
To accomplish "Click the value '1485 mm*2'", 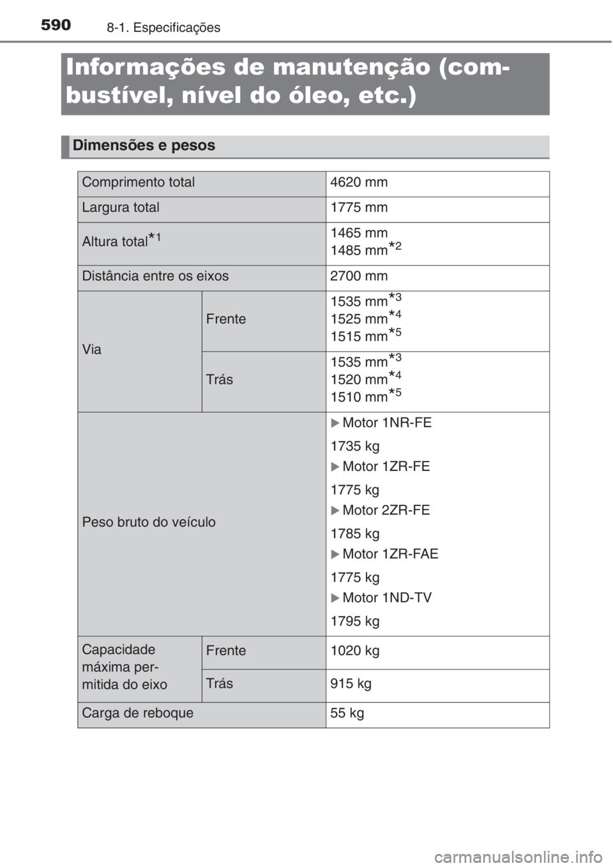I will pos(366,250).
